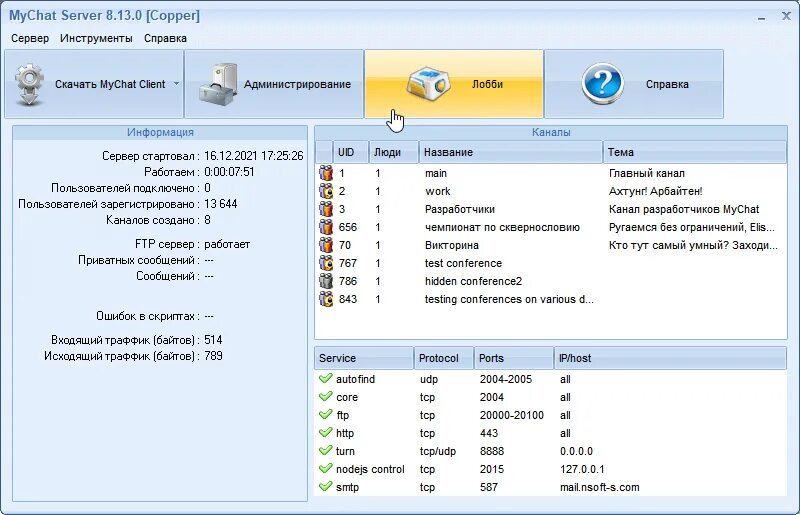Screen dimensions: 800x515
Task: Select the work channel name
Action: coord(438,191)
